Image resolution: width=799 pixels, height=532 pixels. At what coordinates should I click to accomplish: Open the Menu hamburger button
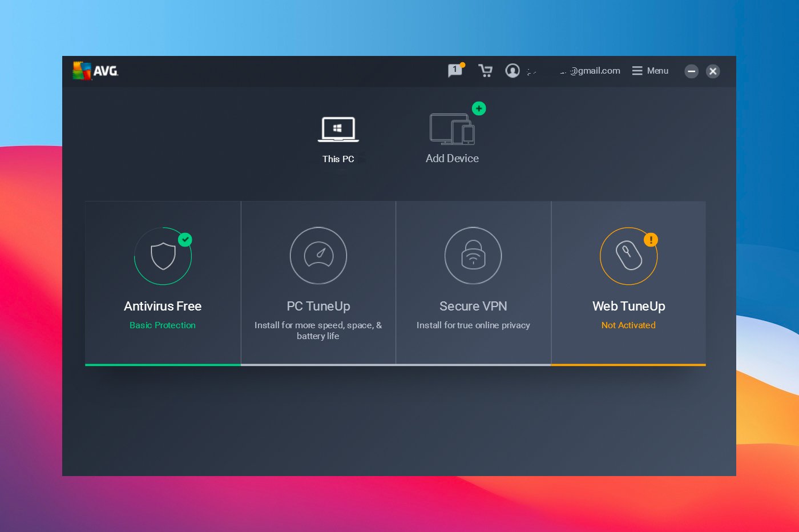pyautogui.click(x=650, y=71)
